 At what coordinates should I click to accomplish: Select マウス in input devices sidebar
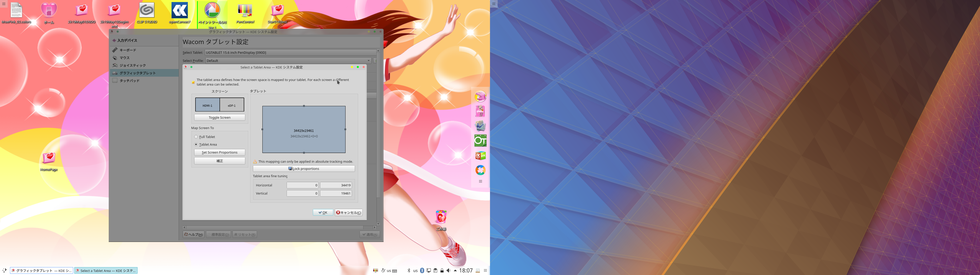point(125,58)
